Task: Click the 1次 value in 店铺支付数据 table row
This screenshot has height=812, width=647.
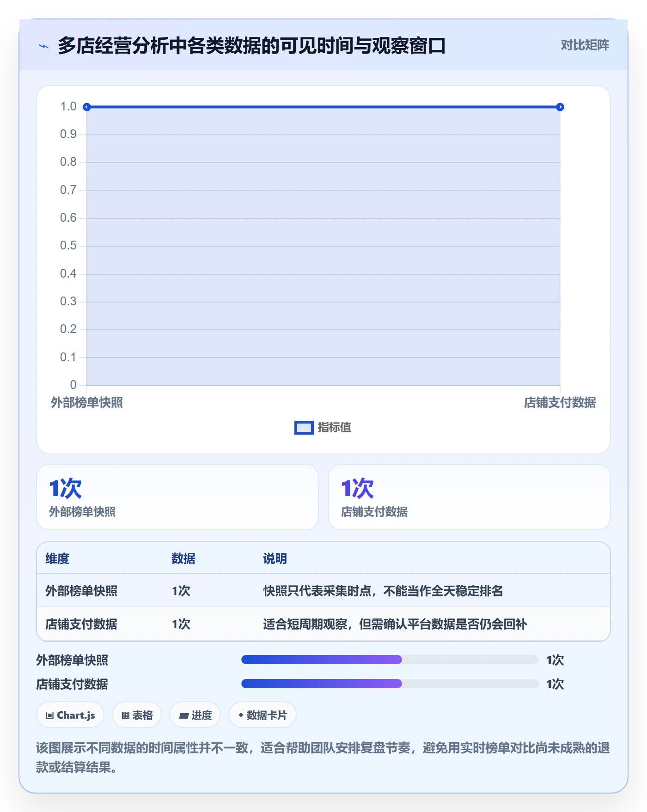Action: click(181, 624)
